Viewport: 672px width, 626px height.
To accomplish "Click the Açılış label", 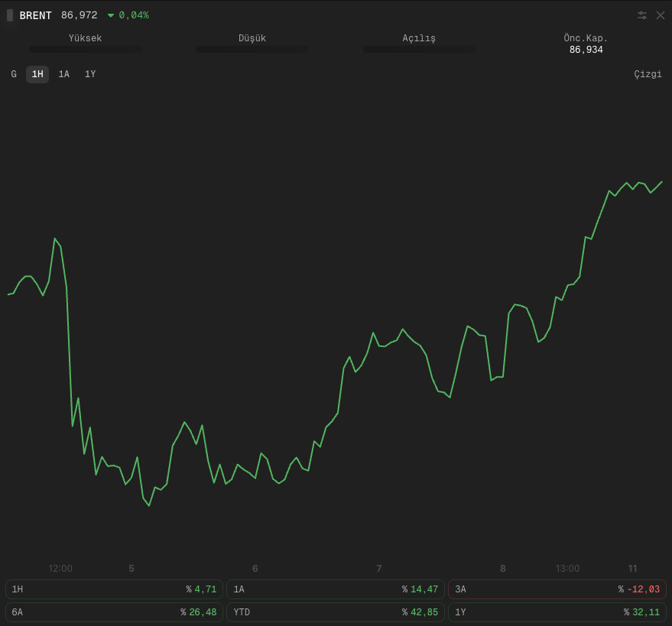I will coord(419,38).
